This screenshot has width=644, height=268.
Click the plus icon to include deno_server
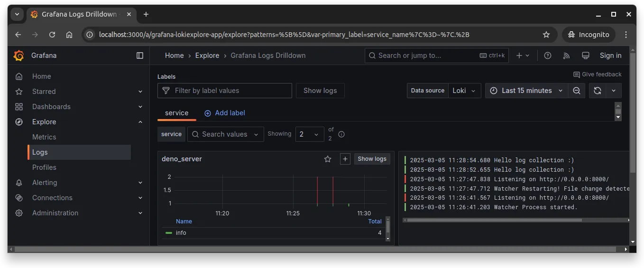pos(345,159)
